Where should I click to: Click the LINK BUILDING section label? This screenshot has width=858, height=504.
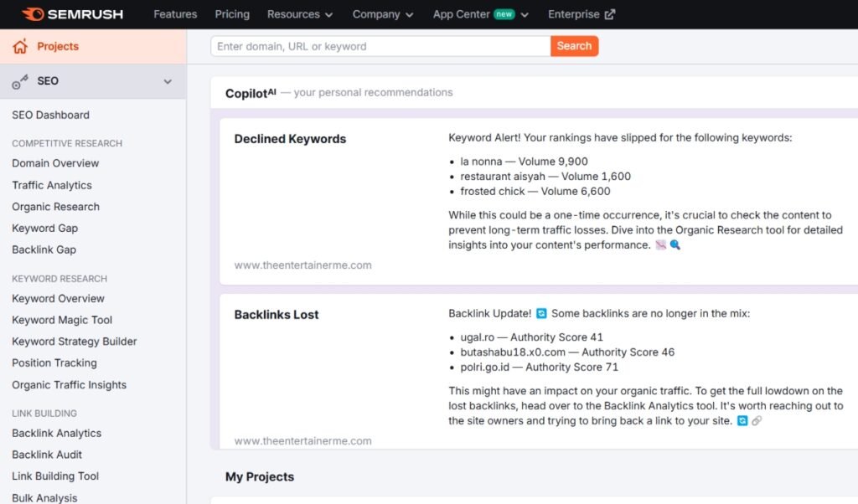pos(44,414)
